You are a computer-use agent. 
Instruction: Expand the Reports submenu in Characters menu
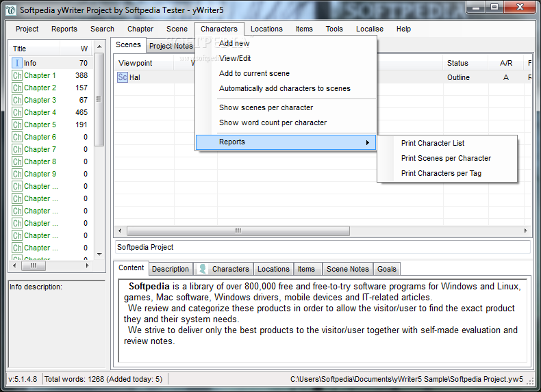[x=286, y=142]
